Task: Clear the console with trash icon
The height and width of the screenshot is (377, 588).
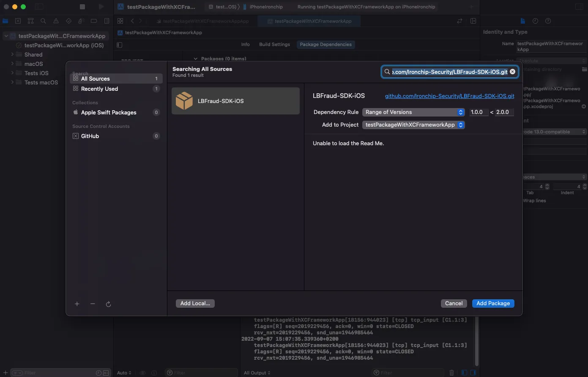Action: pyautogui.click(x=451, y=373)
